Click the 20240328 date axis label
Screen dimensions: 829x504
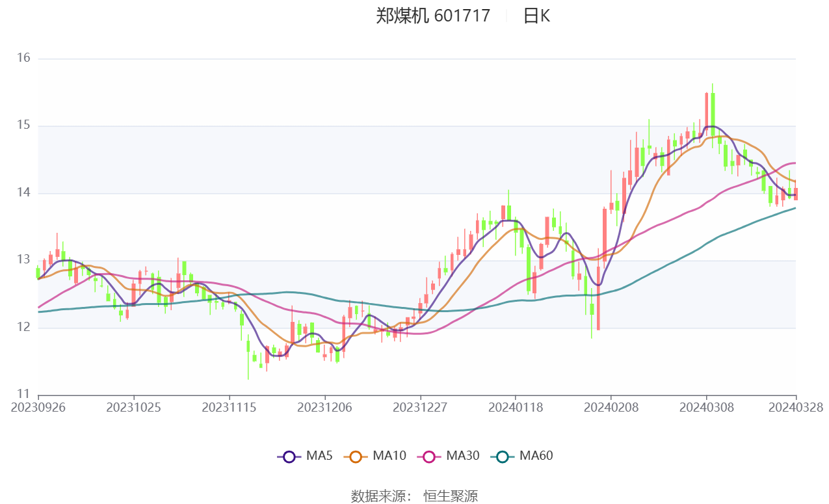(796, 407)
